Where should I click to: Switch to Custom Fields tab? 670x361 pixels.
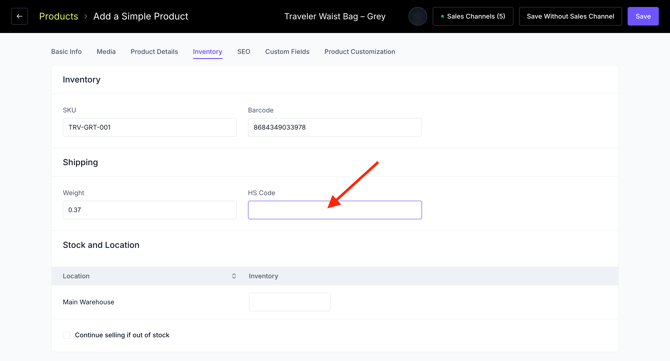(287, 52)
